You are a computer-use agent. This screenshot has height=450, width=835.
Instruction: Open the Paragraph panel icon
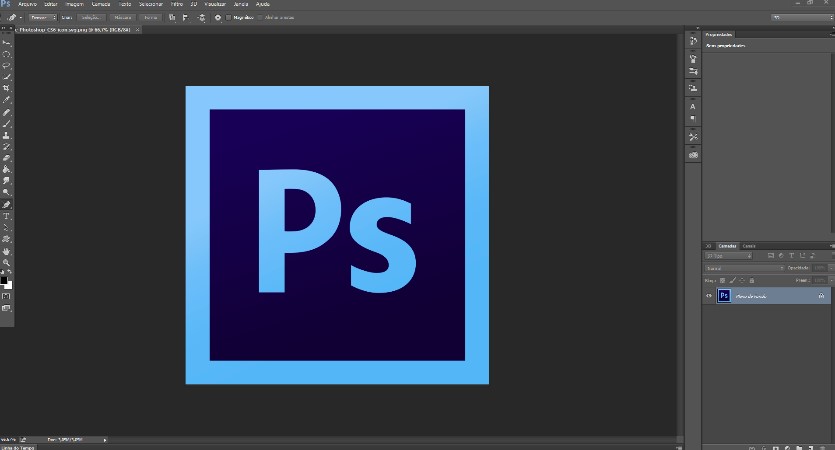tap(693, 119)
